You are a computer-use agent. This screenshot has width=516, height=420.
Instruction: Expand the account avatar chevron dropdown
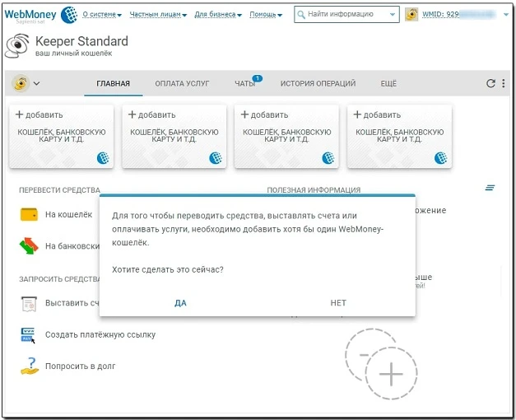tap(36, 83)
